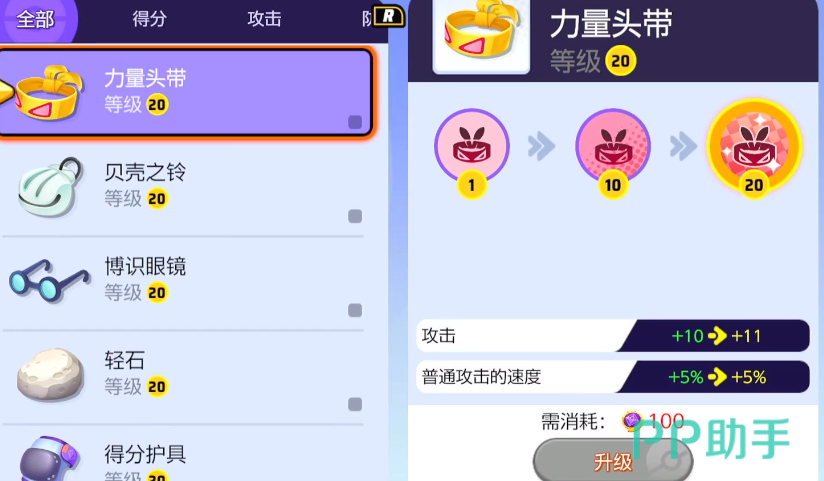Open the 全部 category tab
Screen dimensions: 824x481
point(36,20)
